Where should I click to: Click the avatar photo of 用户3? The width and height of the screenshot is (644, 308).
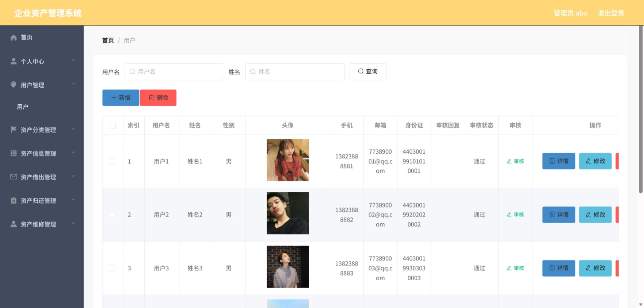tap(288, 267)
